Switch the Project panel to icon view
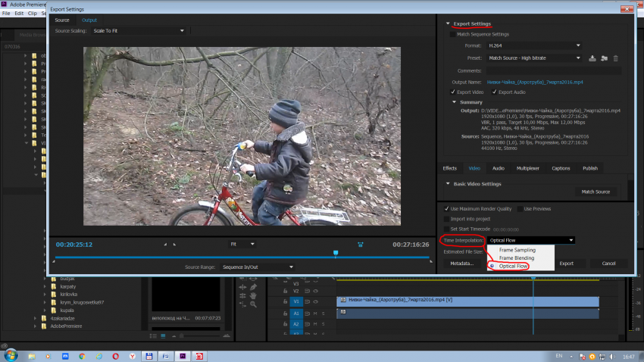 tap(163, 335)
